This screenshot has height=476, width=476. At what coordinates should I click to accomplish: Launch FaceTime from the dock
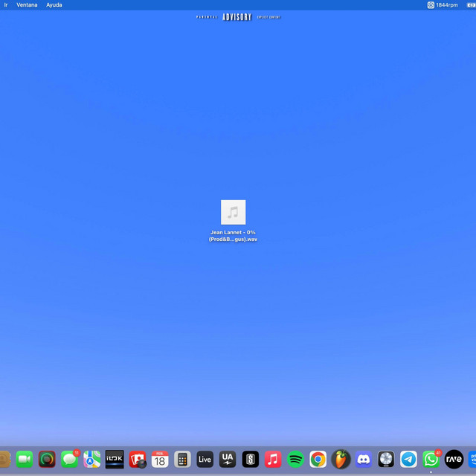point(25,460)
